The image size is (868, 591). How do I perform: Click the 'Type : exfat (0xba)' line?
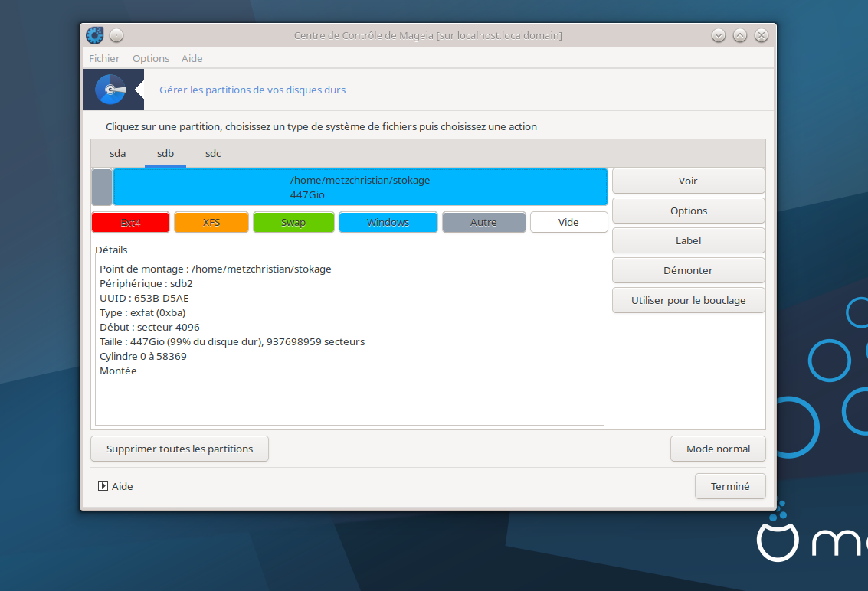point(142,312)
